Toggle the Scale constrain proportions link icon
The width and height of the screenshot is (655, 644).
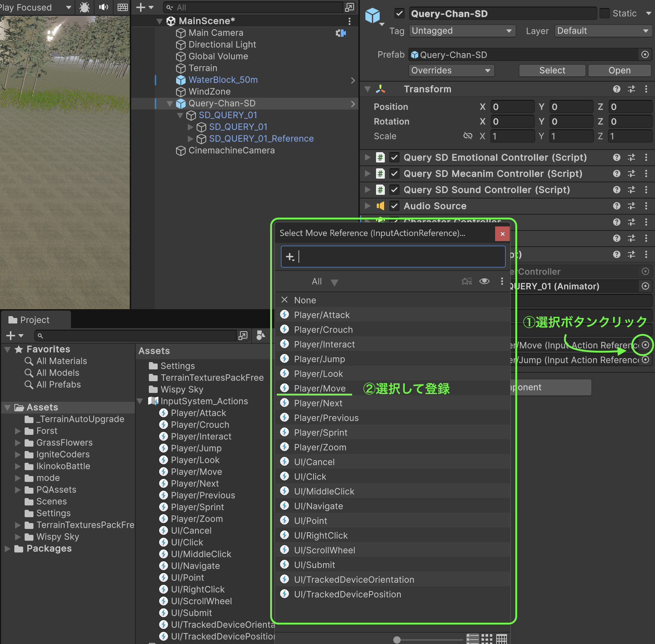[x=468, y=136]
